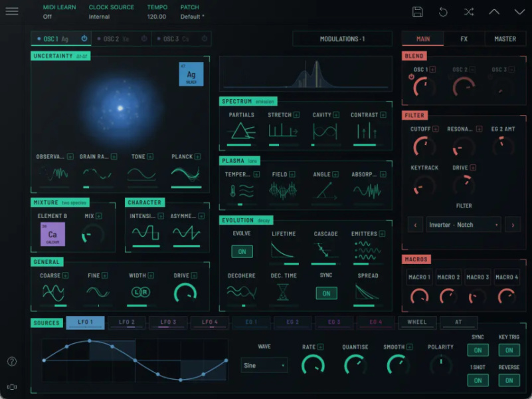Select the LFO 2 source tab
Image resolution: width=532 pixels, height=399 pixels.
coord(127,323)
